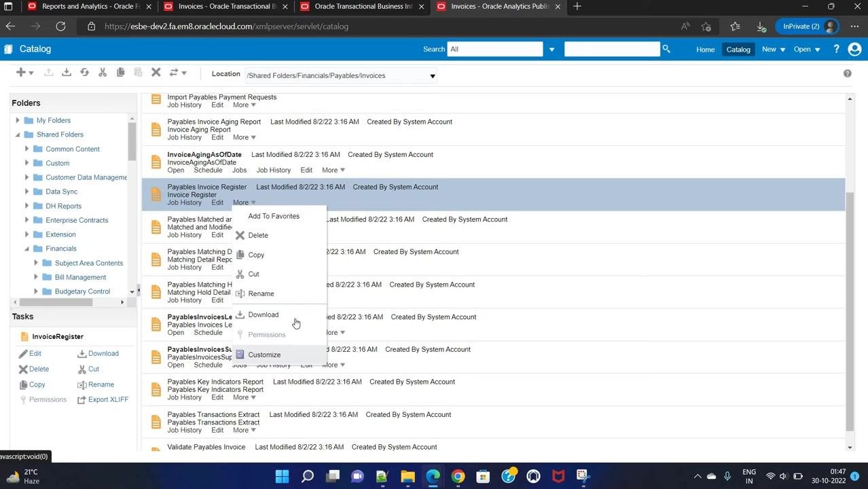Open Job History for Payables Invoice Aging Report
Image resolution: width=868 pixels, height=489 pixels.
pos(185,137)
